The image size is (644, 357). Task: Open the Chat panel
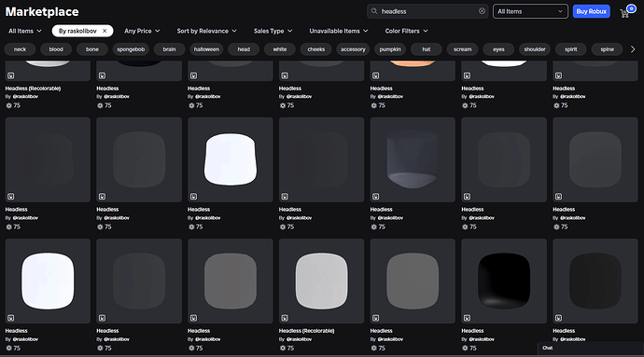tap(591, 348)
